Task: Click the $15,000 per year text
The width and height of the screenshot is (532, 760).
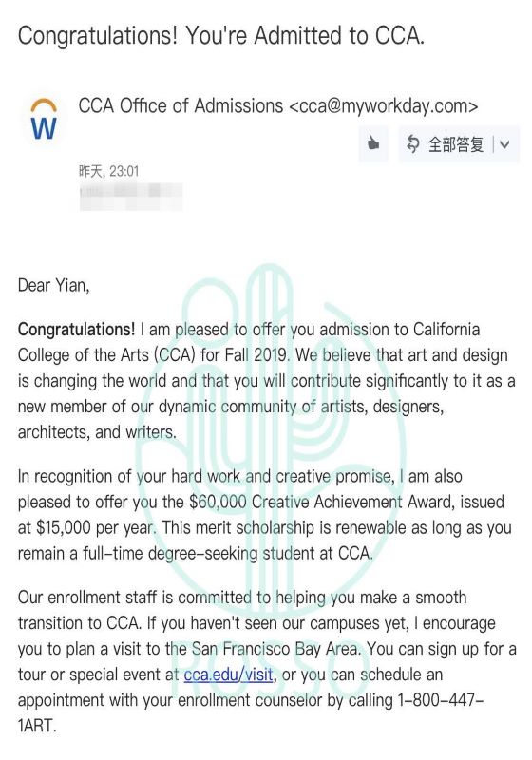Action: pyautogui.click(x=96, y=527)
